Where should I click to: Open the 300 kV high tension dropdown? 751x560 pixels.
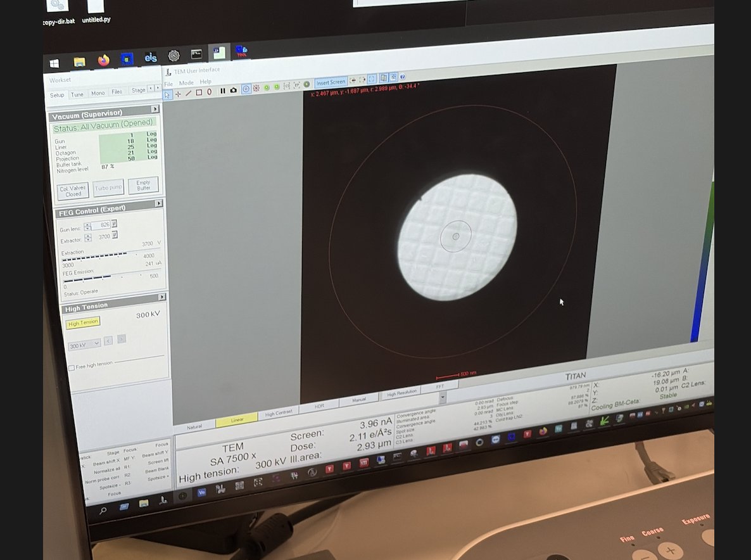[84, 345]
